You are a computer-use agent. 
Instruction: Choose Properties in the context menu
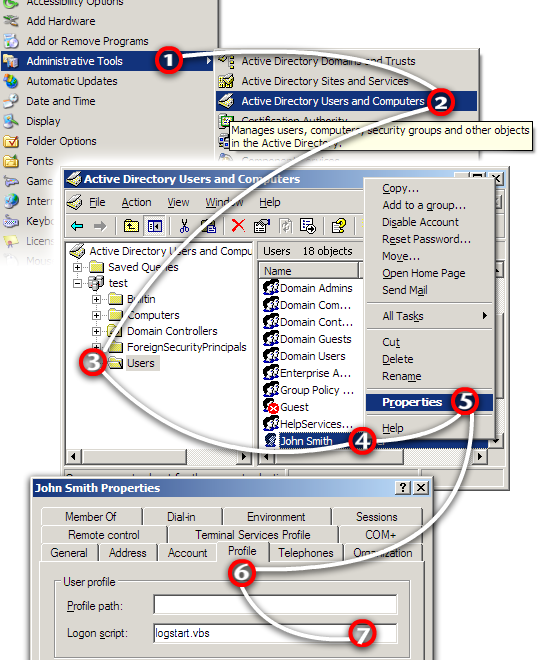pyautogui.click(x=429, y=402)
